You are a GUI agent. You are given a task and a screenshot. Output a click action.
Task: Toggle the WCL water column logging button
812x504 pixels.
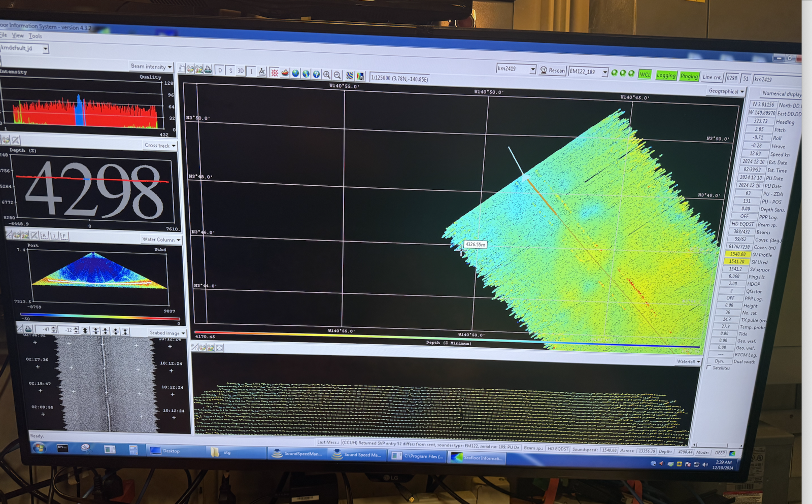645,74
